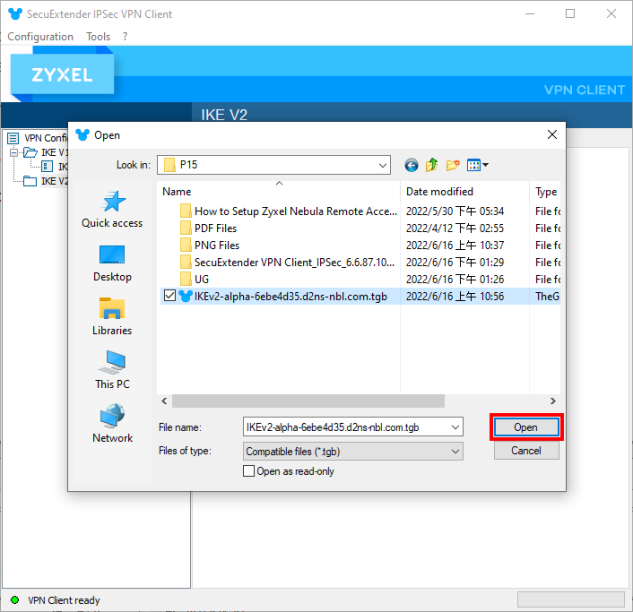
Task: Create a new folder with toolbar icon
Action: (x=453, y=165)
